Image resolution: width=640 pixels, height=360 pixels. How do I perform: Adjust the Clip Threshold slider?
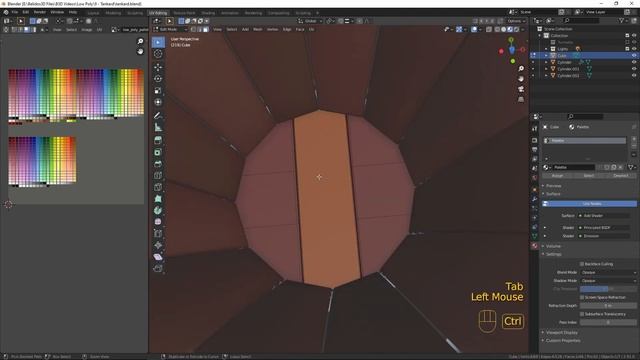click(608, 289)
